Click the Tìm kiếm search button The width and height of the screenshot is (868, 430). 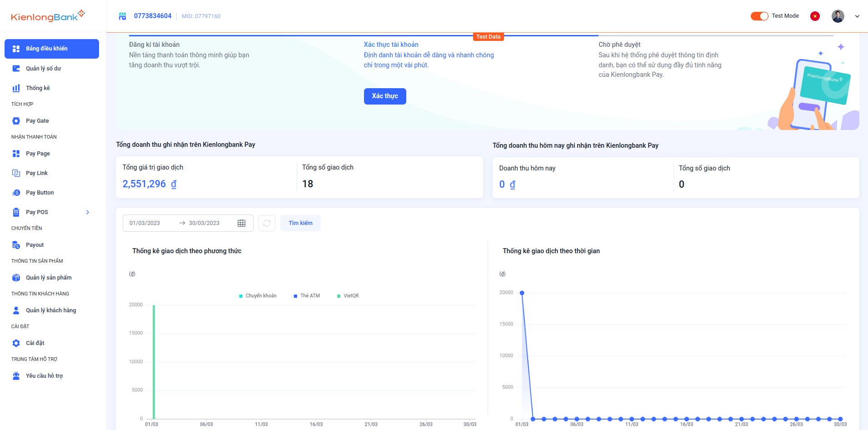point(300,223)
